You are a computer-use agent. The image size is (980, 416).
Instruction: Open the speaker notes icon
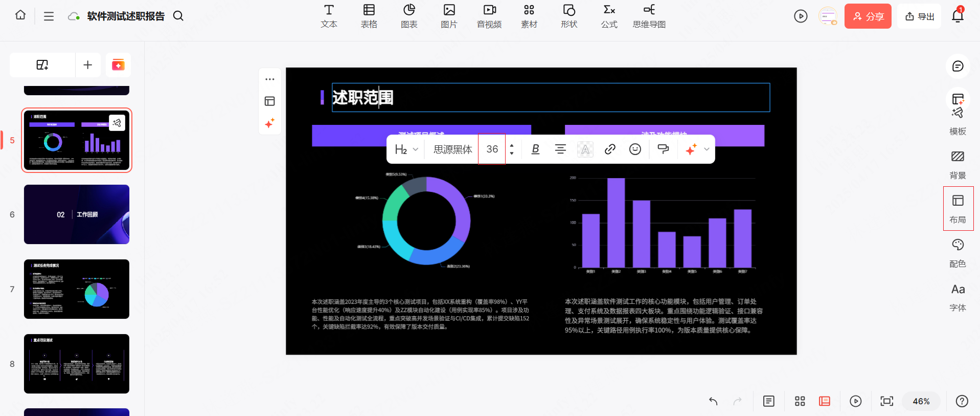(768, 401)
